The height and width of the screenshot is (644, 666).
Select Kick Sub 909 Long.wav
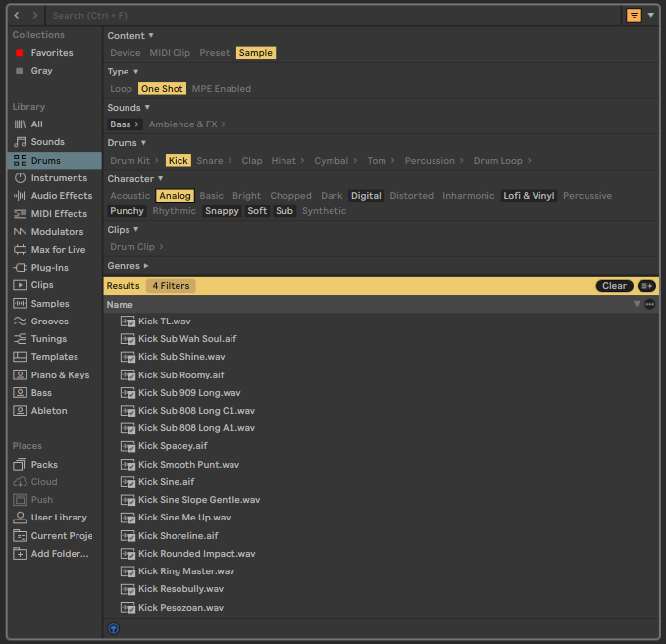pyautogui.click(x=381, y=393)
